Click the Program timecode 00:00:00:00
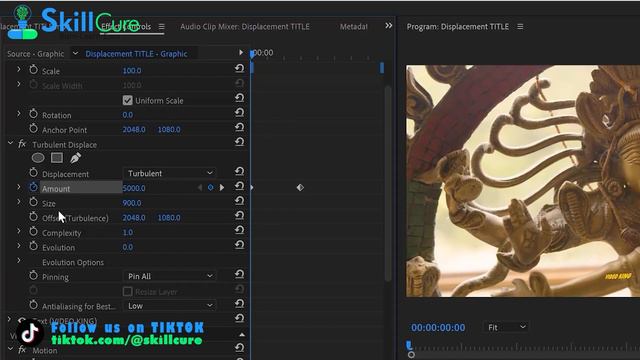Image resolution: width=640 pixels, height=360 pixels. tap(438, 327)
